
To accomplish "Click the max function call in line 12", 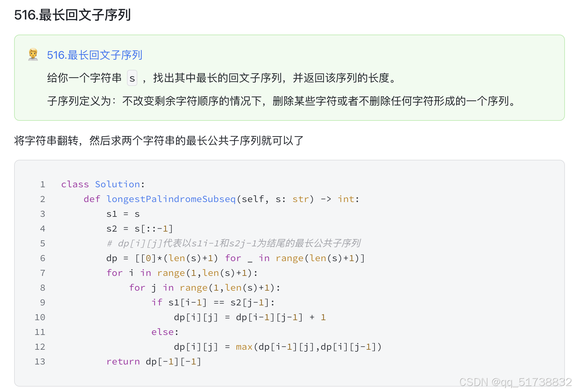I will click(244, 347).
